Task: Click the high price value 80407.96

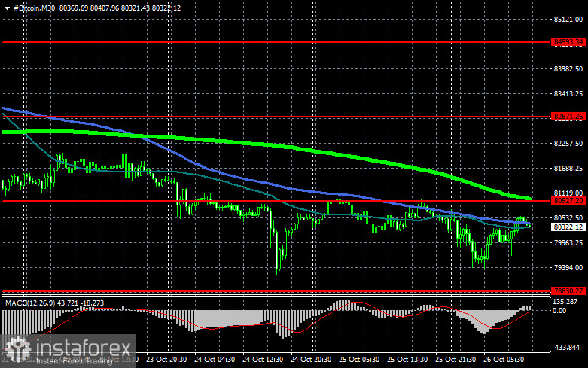Action: pos(105,8)
